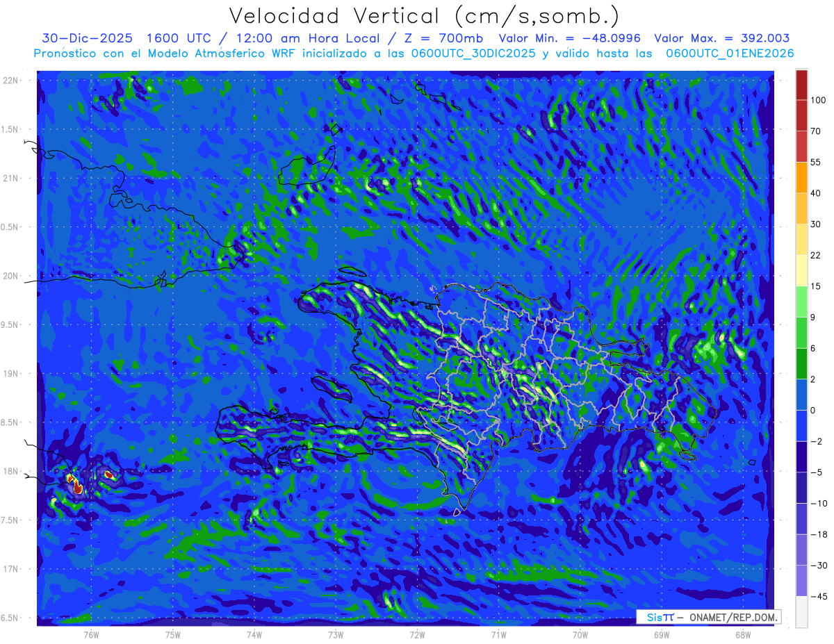Click the '19N' latitude label
834x644 pixels.
click(11, 374)
